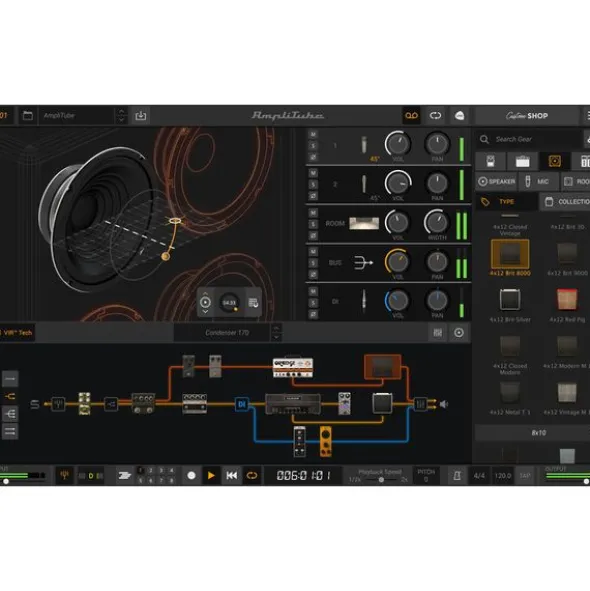Click the 120.0 tempo value

coord(503,476)
